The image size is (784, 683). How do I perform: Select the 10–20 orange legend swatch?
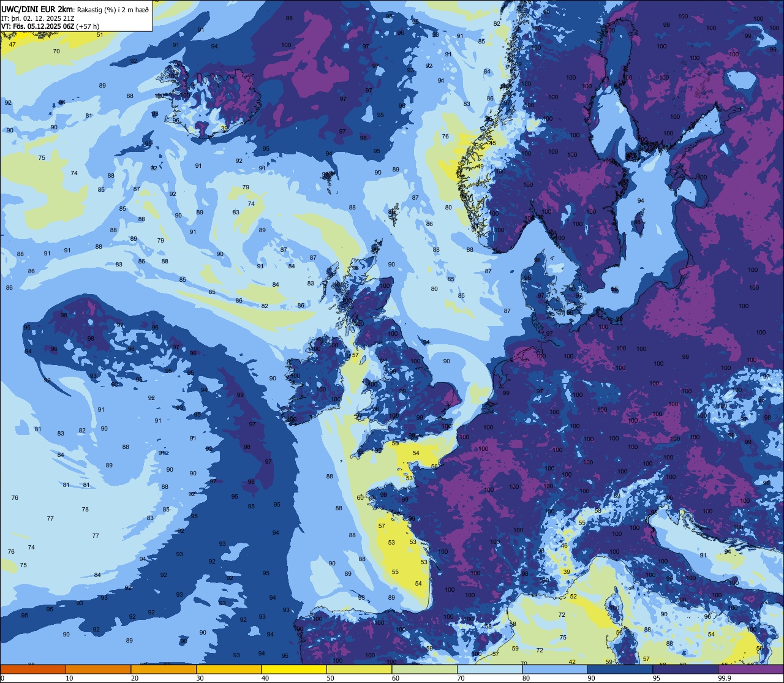click(98, 669)
